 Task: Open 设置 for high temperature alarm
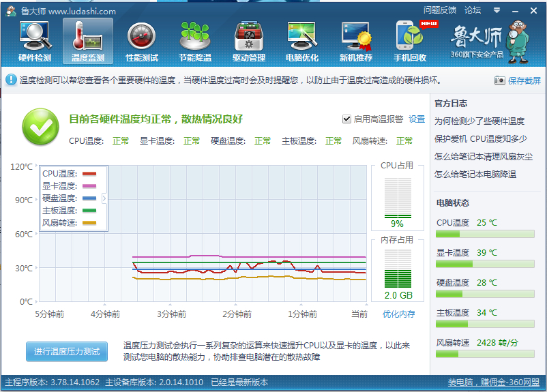417,119
